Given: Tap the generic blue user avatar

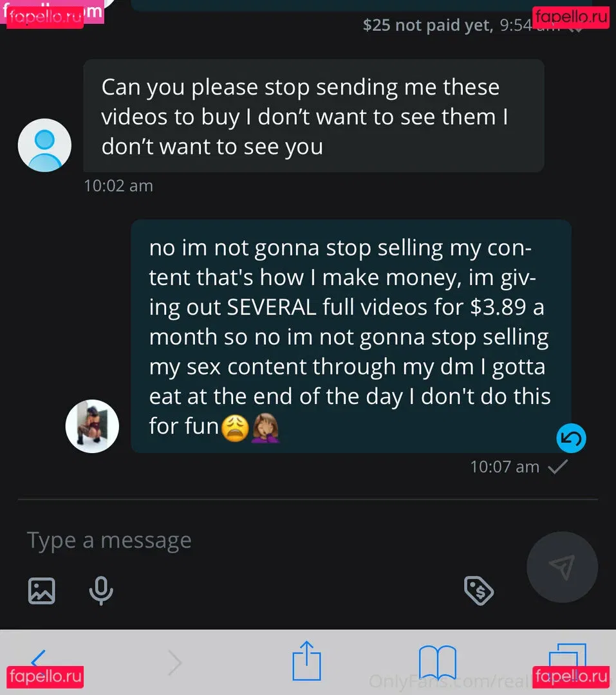Looking at the screenshot, I should coord(44,145).
